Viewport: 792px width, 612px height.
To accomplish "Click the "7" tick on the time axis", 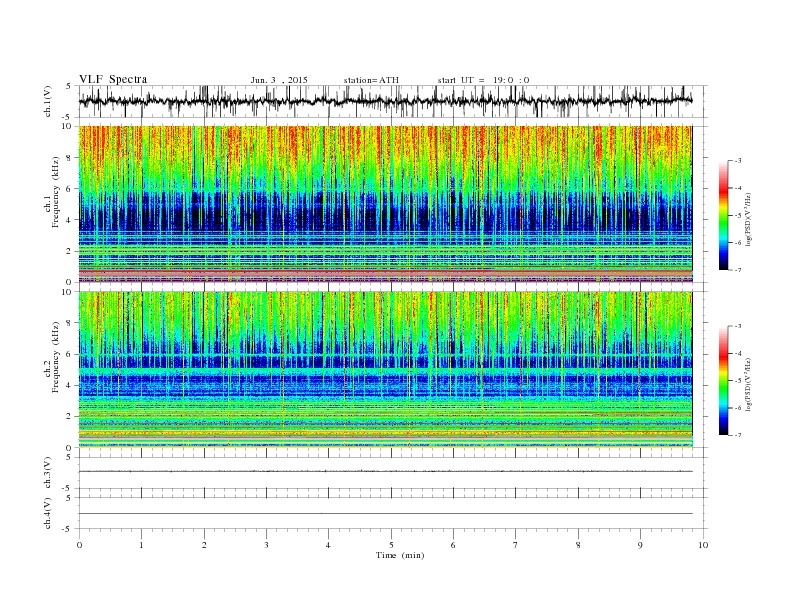I will coord(515,545).
